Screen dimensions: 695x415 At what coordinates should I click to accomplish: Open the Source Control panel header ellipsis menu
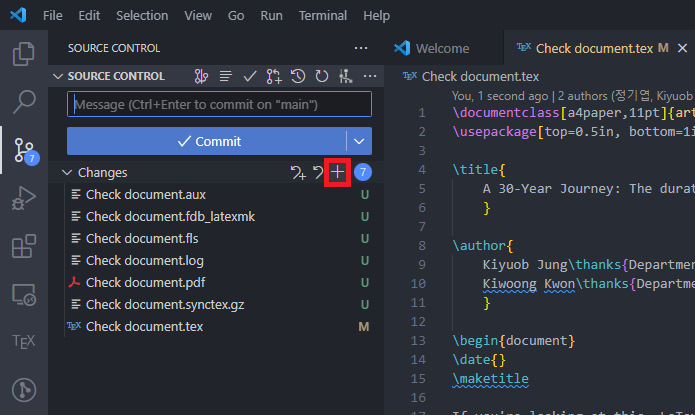pyautogui.click(x=361, y=48)
